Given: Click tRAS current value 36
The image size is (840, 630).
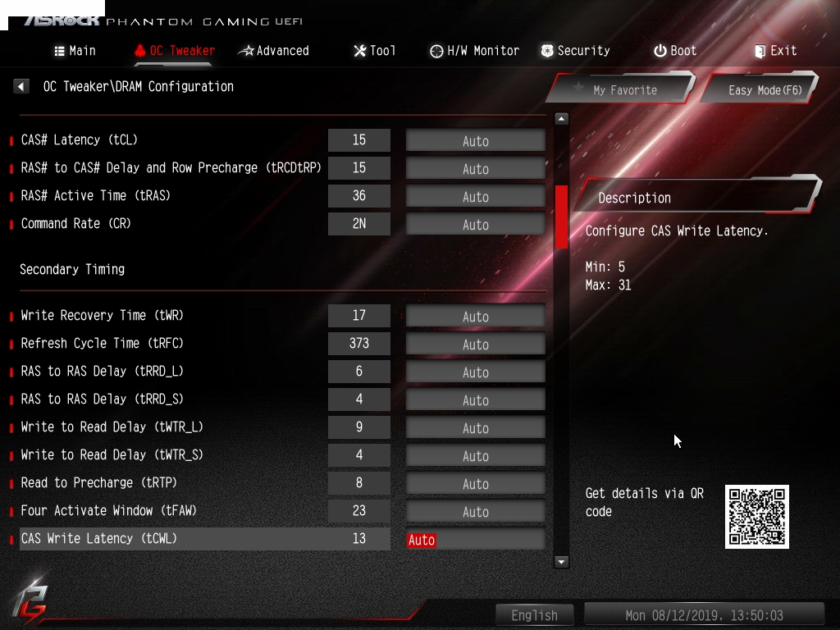Looking at the screenshot, I should point(359,195).
